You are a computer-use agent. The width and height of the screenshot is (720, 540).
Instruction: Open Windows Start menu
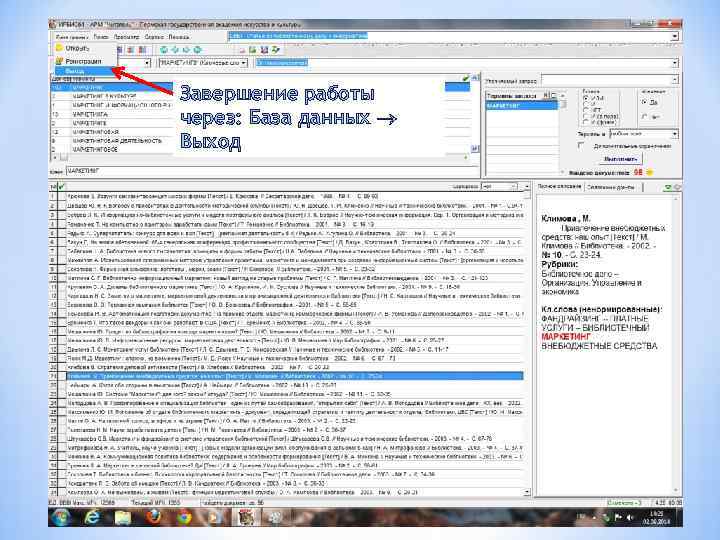[x=61, y=518]
